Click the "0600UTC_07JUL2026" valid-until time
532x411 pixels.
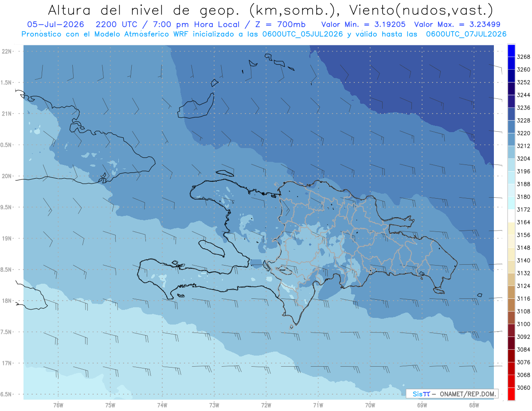(x=466, y=34)
